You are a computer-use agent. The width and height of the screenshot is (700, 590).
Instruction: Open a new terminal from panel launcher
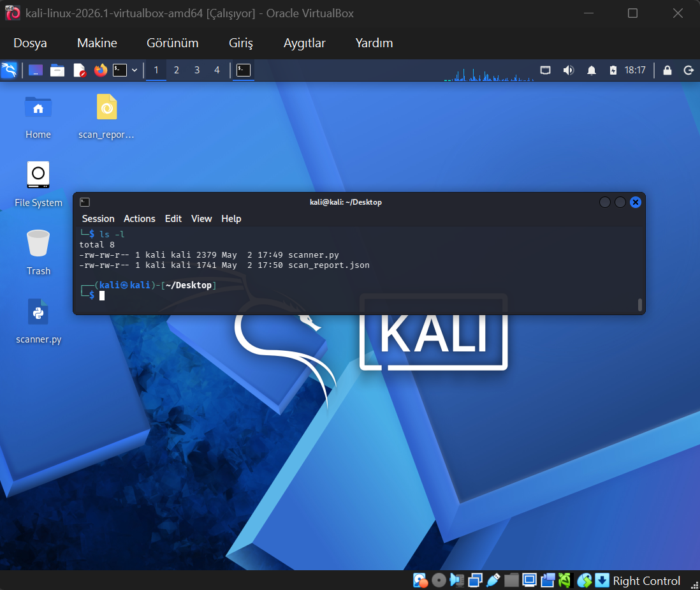point(120,70)
